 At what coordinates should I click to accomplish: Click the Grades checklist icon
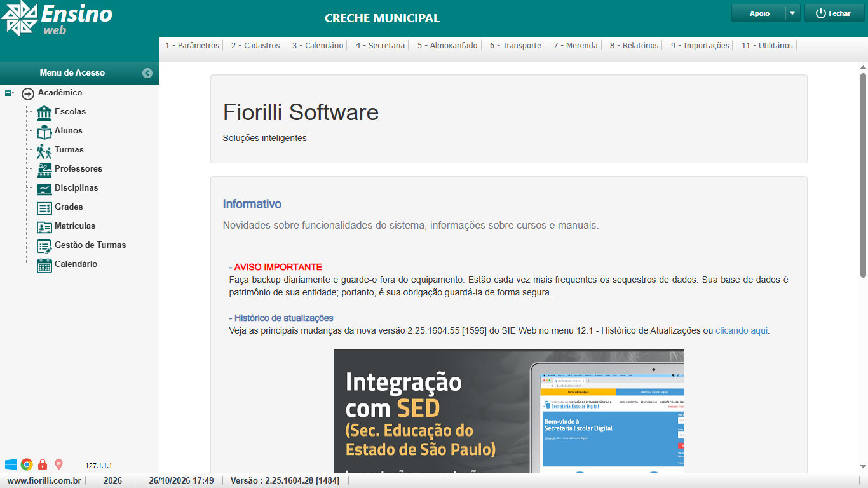pos(44,208)
